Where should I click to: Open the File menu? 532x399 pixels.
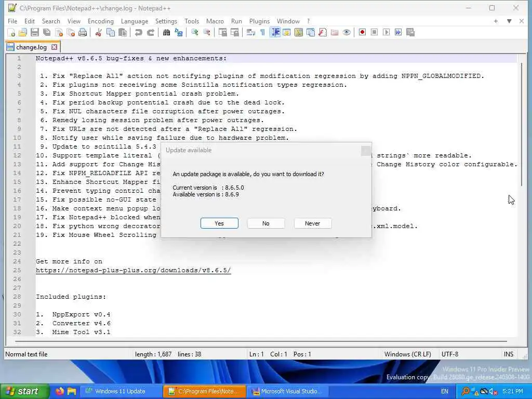click(12, 21)
